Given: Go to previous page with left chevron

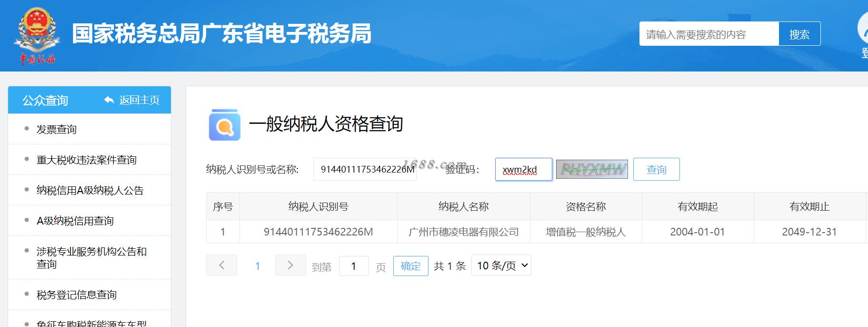Looking at the screenshot, I should [221, 265].
